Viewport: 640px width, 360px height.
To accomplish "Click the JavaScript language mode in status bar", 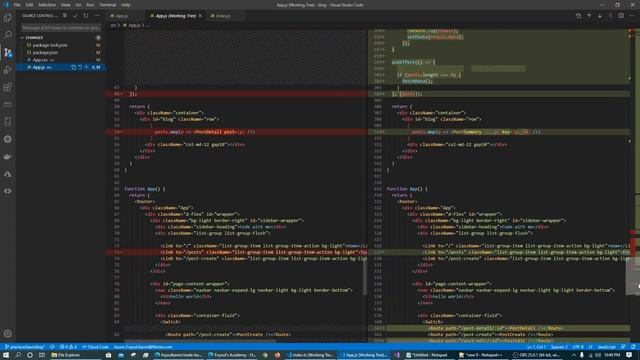I will click(x=607, y=347).
